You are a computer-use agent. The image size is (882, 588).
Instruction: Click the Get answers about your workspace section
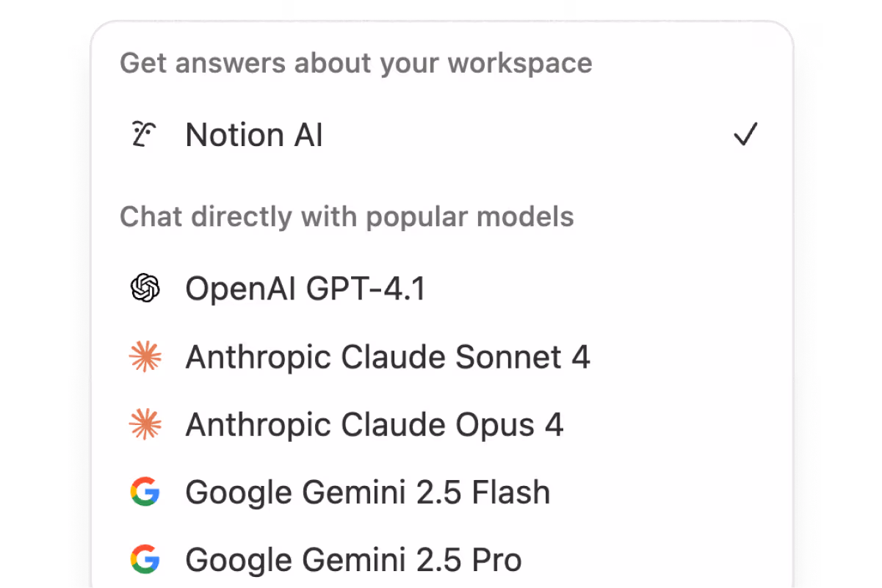point(356,63)
